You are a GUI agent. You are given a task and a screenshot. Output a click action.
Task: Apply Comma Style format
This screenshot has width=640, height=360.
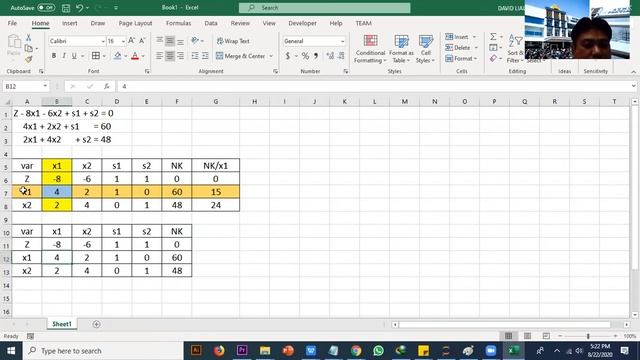[x=316, y=56]
